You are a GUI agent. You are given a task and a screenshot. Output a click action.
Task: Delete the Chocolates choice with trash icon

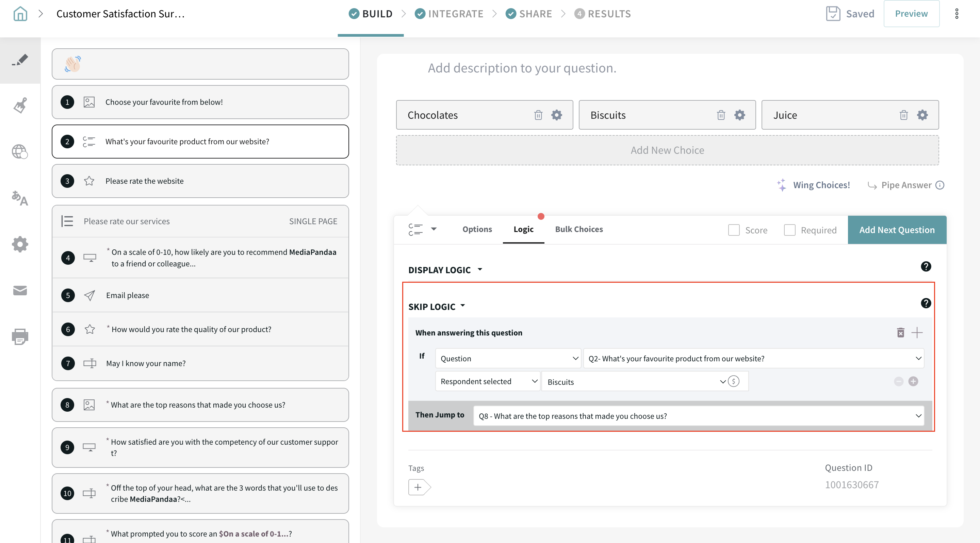538,115
